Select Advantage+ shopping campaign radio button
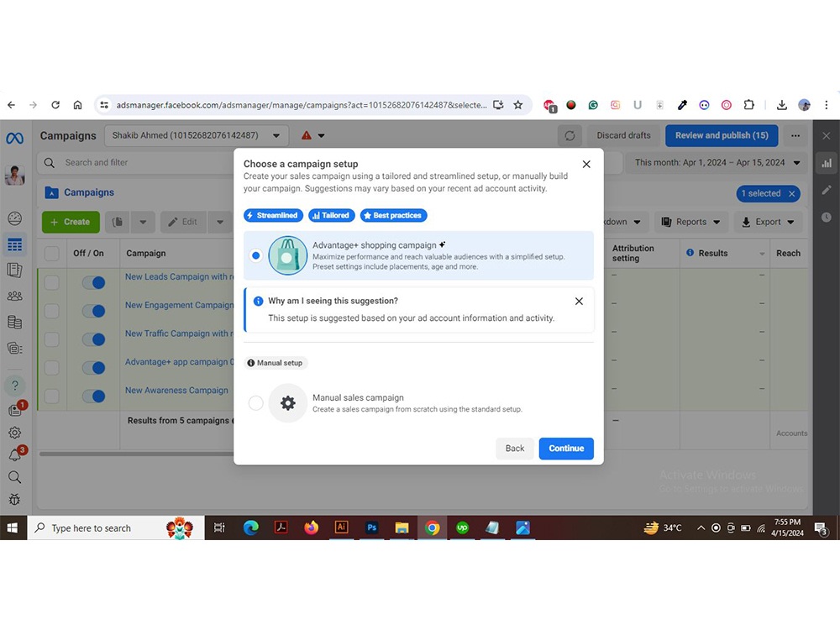840x630 pixels. pyautogui.click(x=255, y=255)
